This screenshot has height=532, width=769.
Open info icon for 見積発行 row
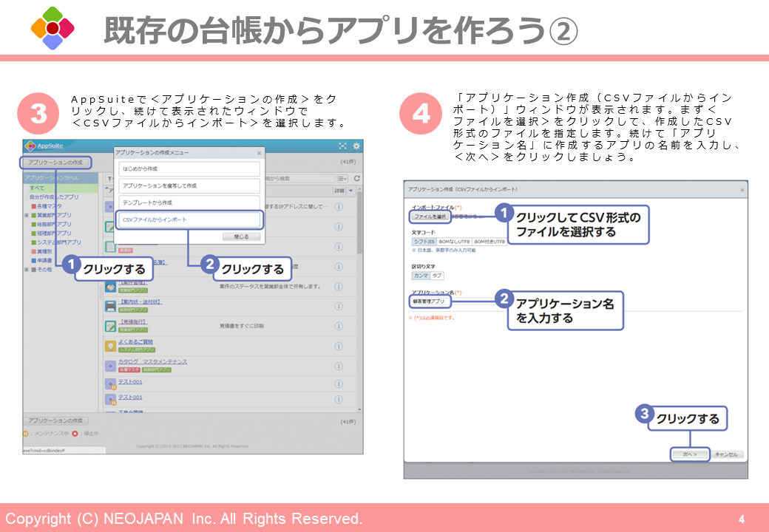coord(339,326)
